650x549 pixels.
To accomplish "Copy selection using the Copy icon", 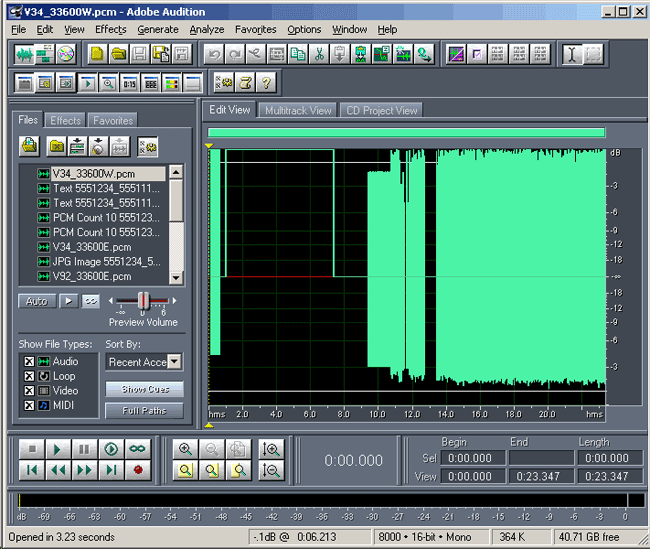I will 298,54.
